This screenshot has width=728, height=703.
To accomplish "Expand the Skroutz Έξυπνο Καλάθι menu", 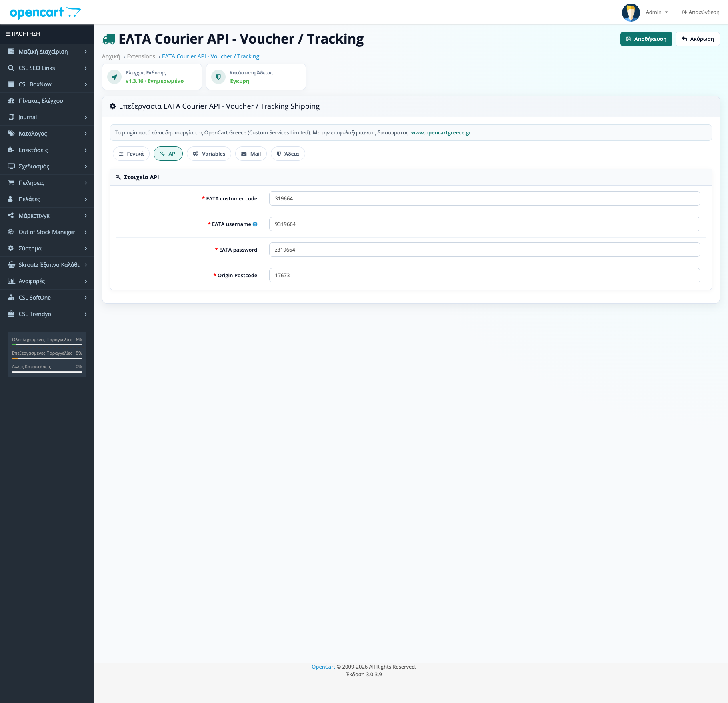I will (x=47, y=265).
